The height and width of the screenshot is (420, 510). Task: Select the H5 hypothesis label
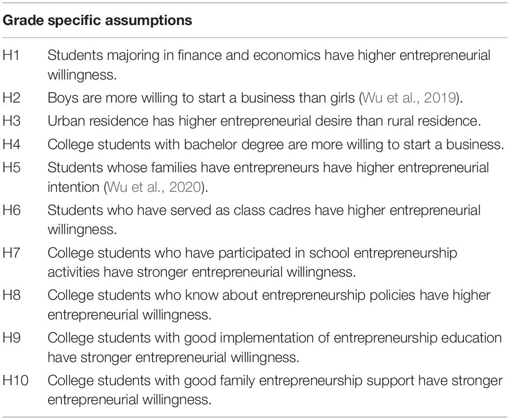(x=11, y=168)
